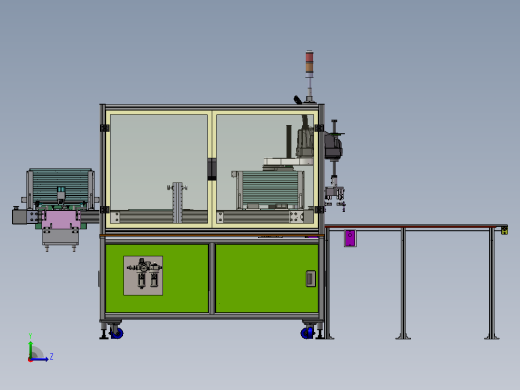Image resolution: width=520 pixels, height=390 pixels.
Task: Select the left blue caster wheel
Action: (117, 333)
